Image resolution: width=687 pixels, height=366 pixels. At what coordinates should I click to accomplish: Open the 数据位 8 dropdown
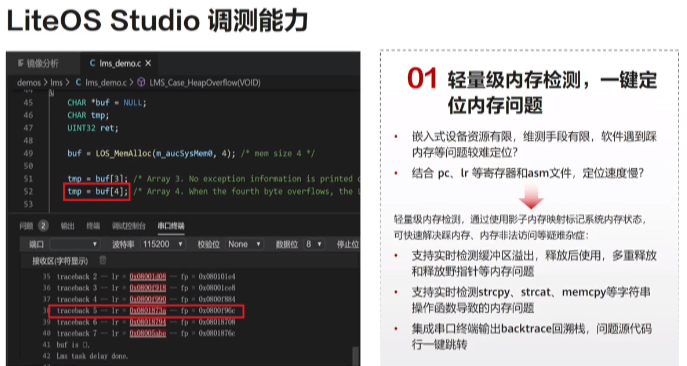314,244
